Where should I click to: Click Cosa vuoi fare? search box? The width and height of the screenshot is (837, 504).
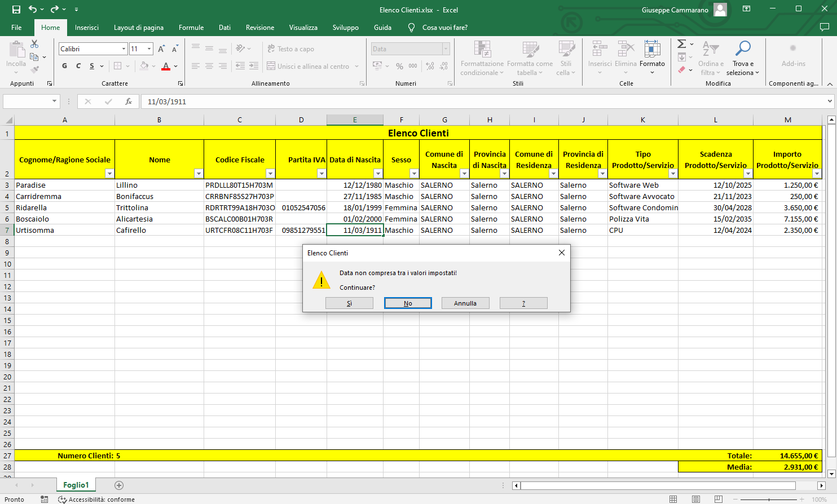pos(445,28)
